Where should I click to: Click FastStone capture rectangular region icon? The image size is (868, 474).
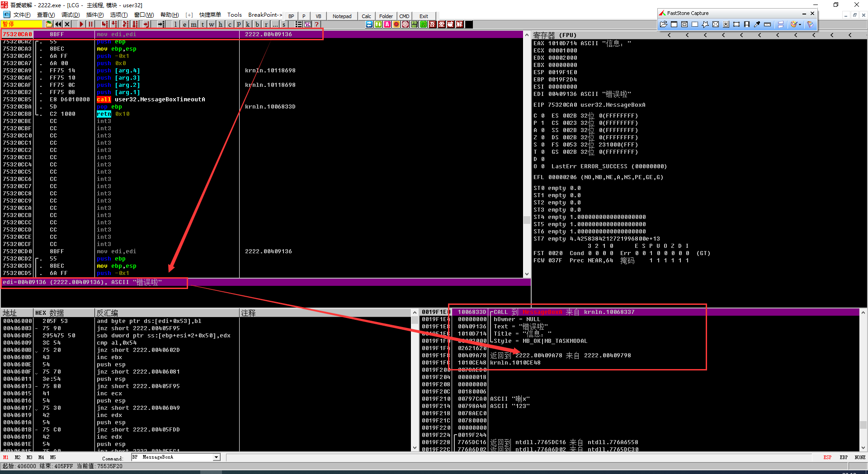tap(695, 24)
